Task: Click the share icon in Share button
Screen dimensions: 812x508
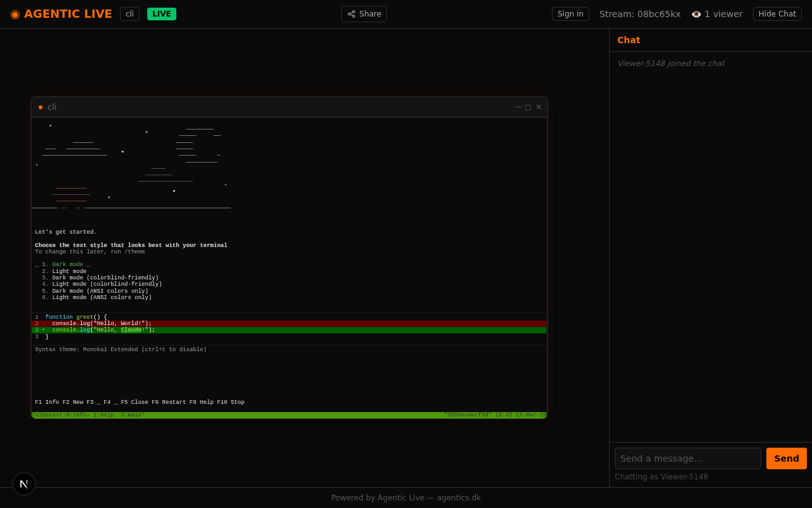Action: click(351, 14)
